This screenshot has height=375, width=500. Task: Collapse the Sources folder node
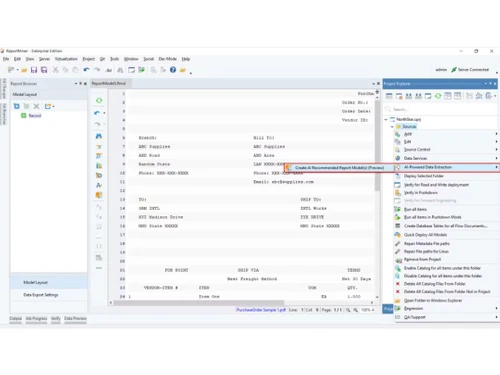[392, 127]
